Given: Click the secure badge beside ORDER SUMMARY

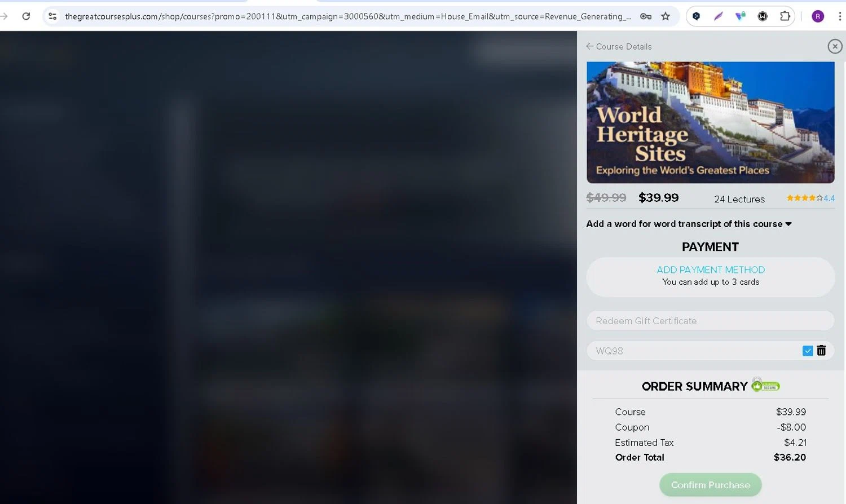Looking at the screenshot, I should (x=766, y=386).
